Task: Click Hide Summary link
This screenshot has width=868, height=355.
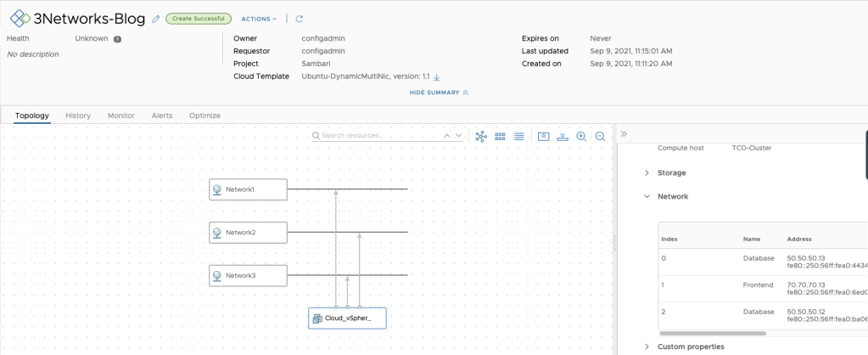Action: pos(438,93)
